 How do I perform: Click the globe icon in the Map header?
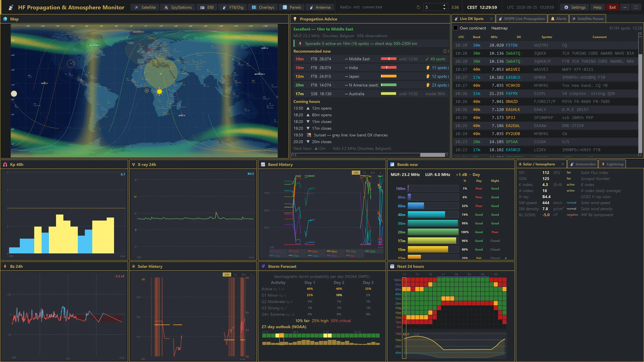[x=5, y=19]
